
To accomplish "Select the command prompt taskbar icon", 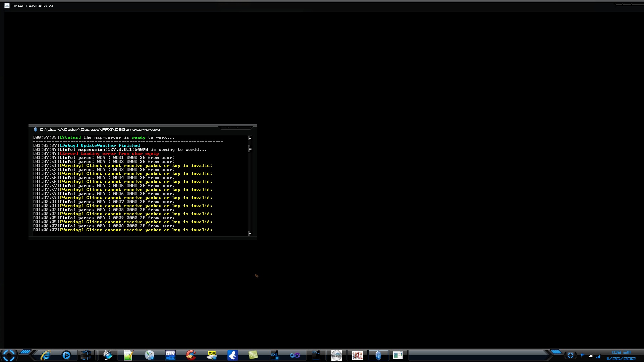I will click(x=316, y=355).
